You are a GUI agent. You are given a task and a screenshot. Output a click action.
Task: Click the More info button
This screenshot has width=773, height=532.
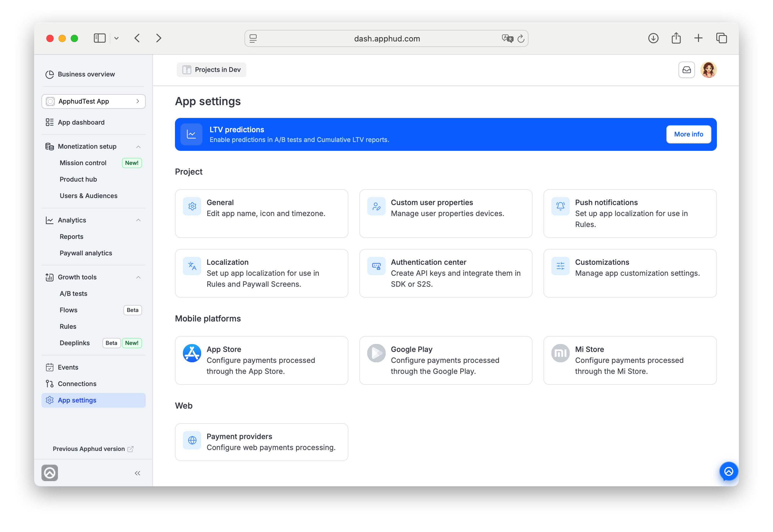click(x=688, y=134)
